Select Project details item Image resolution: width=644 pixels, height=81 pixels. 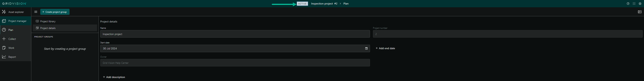tap(48, 28)
